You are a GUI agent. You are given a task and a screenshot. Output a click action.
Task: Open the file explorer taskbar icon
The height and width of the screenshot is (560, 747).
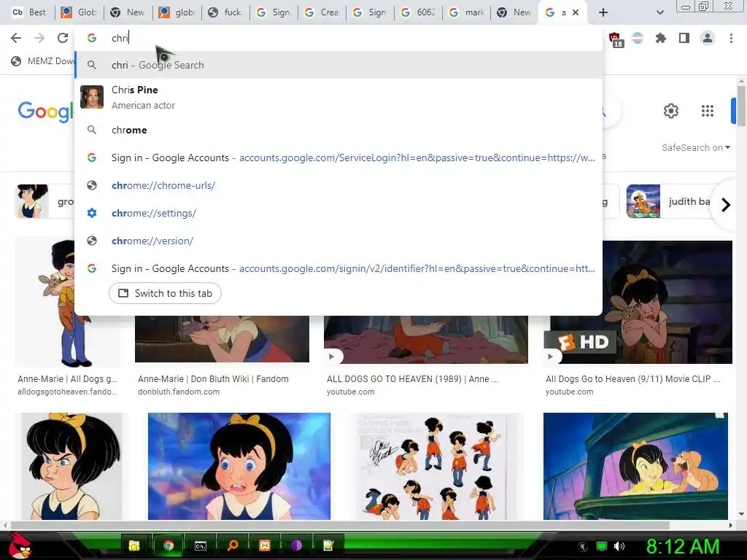pos(134,545)
